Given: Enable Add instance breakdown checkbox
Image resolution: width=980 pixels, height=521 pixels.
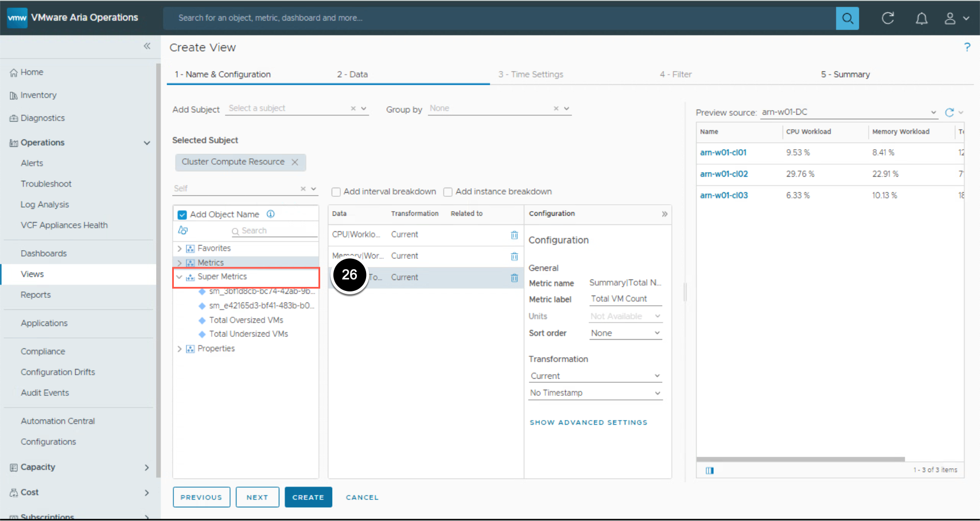Looking at the screenshot, I should tap(448, 192).
